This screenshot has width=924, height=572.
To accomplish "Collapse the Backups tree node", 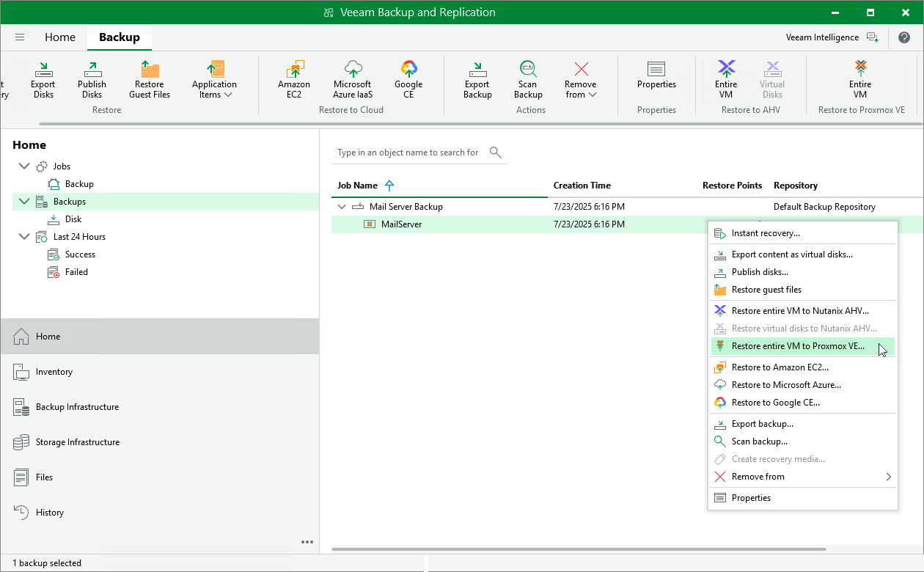I will pyautogui.click(x=24, y=202).
